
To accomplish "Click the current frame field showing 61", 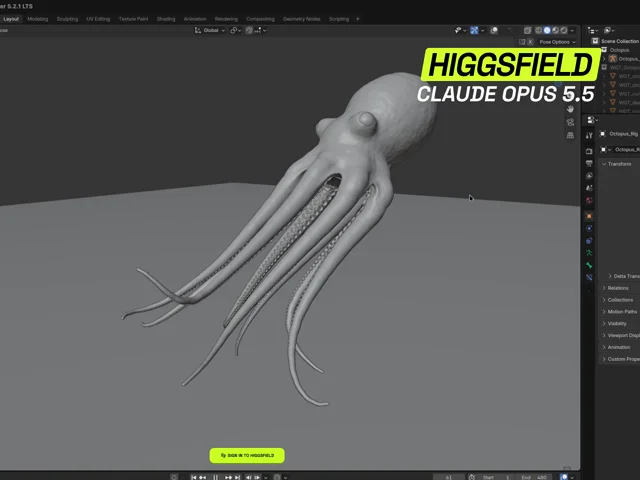I will click(449, 477).
